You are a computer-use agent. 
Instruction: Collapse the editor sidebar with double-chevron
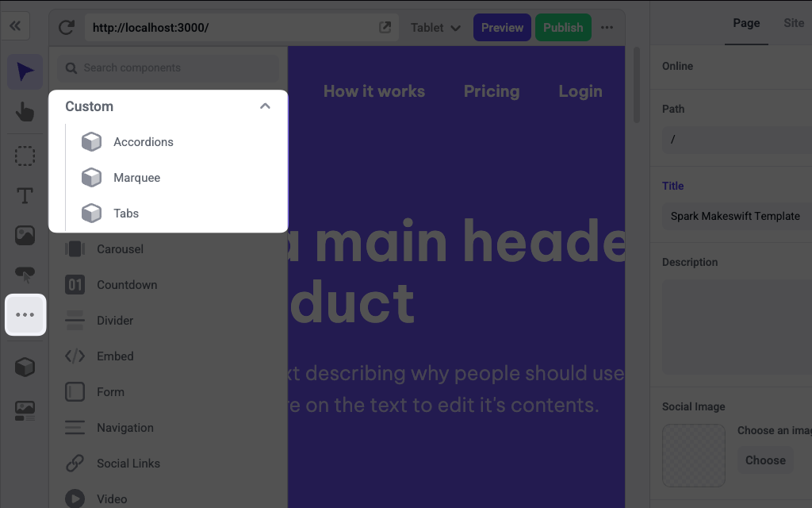[15, 25]
